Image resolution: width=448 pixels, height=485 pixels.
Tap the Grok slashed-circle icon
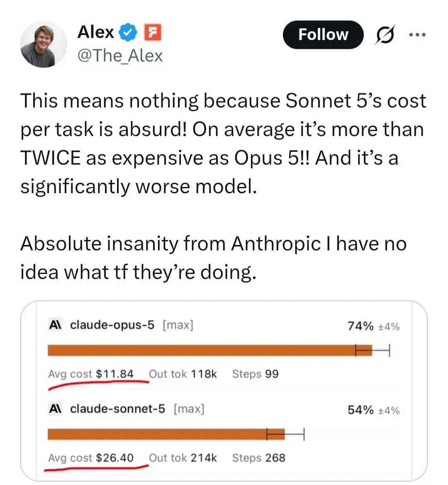tap(385, 35)
